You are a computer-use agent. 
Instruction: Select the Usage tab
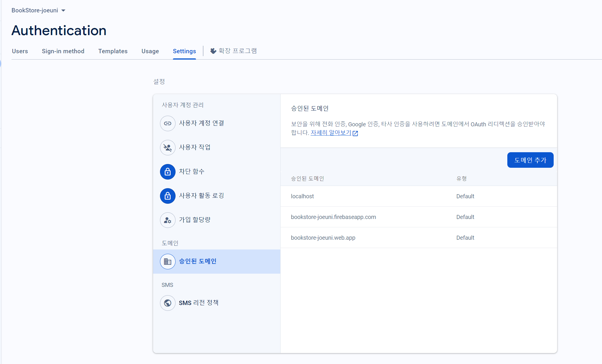pyautogui.click(x=150, y=51)
